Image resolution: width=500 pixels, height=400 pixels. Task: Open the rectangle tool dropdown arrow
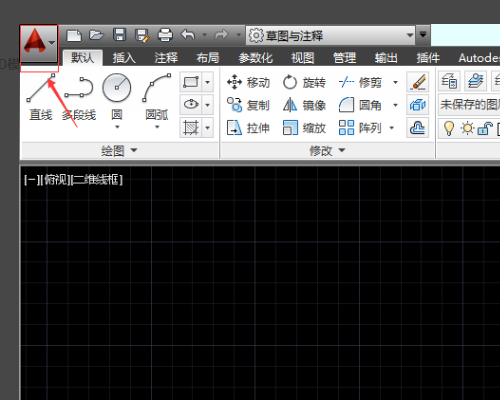[208, 82]
